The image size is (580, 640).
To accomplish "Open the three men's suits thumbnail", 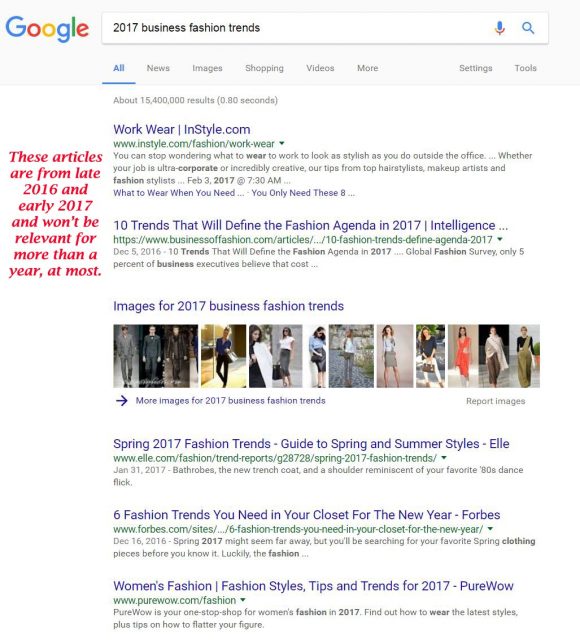I will point(156,356).
